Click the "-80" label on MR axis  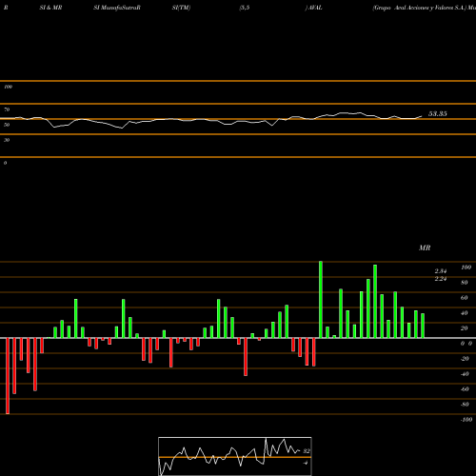point(465,405)
